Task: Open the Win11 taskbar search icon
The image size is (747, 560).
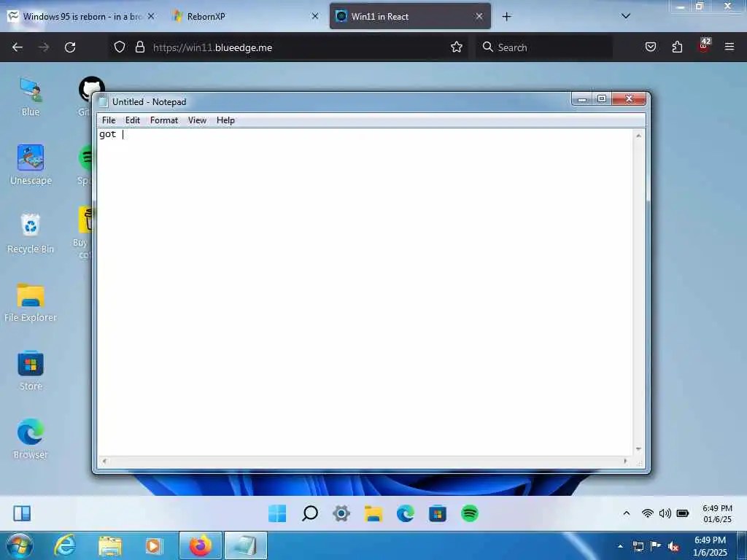Action: pos(309,513)
